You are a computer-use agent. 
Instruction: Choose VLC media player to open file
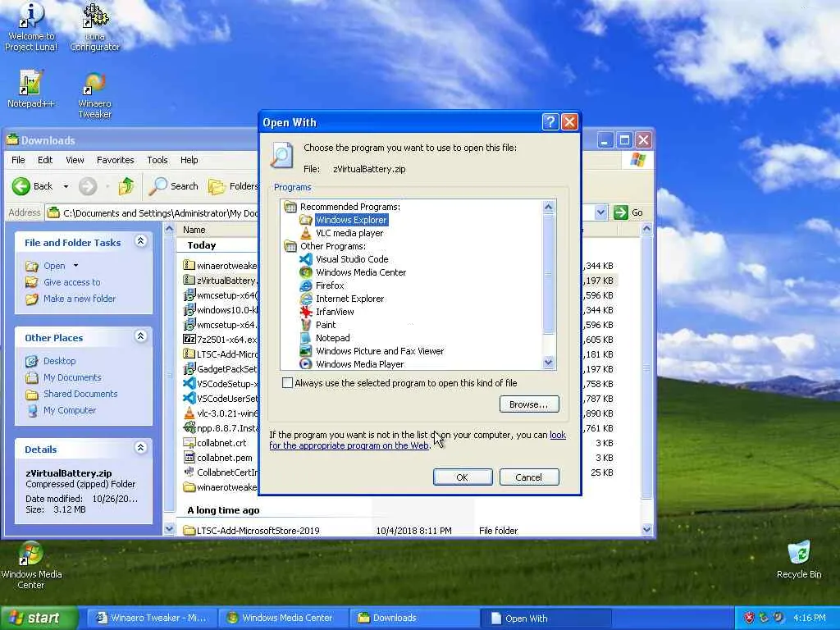click(349, 233)
